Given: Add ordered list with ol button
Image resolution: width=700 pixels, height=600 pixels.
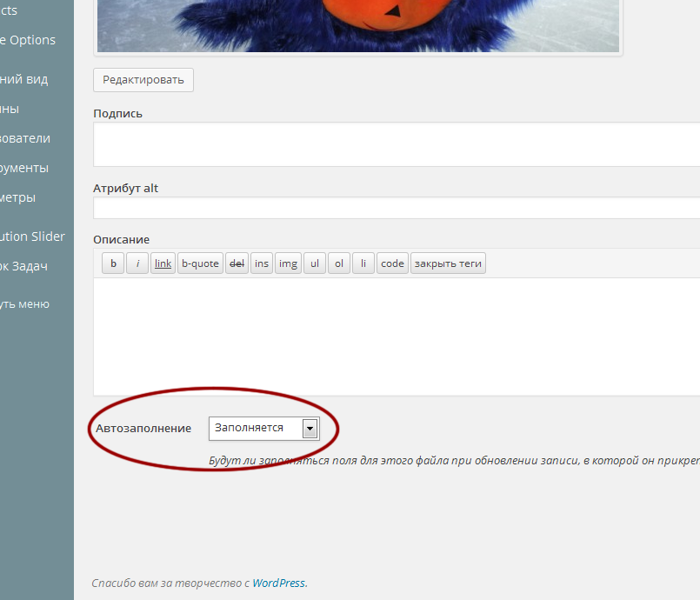Looking at the screenshot, I should pyautogui.click(x=339, y=263).
